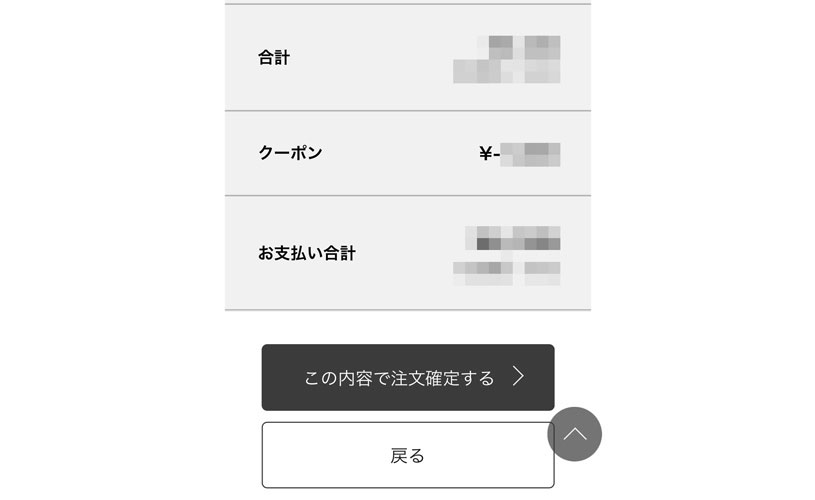Screen dimensions: 815x500
Task: Tap the round scroll-to-top arrow button
Action: [x=574, y=434]
